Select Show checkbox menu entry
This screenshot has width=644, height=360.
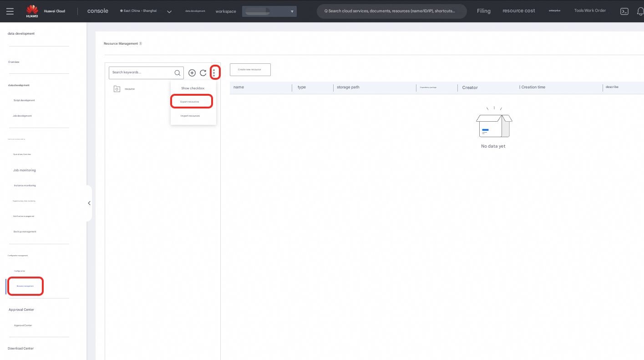193,88
